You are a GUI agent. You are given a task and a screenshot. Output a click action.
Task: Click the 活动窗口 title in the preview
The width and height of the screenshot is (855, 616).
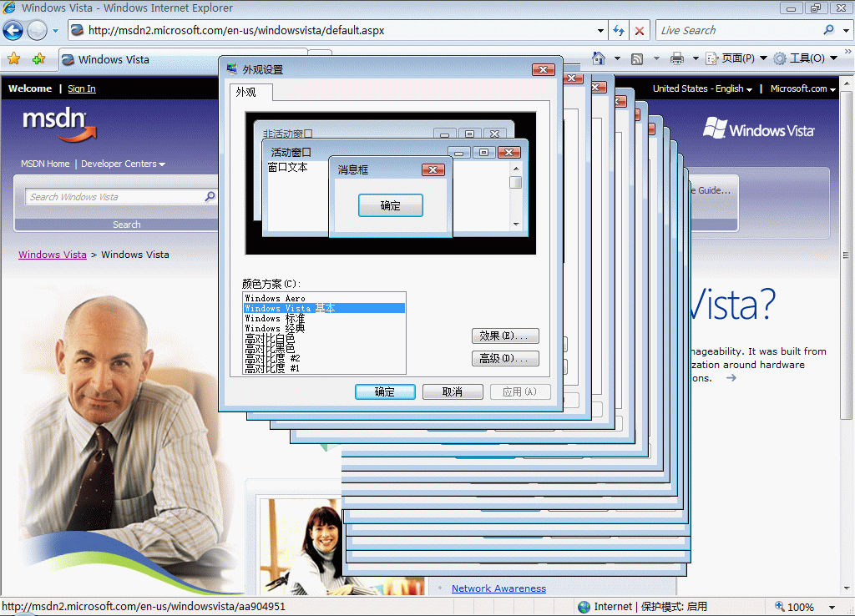pyautogui.click(x=291, y=153)
